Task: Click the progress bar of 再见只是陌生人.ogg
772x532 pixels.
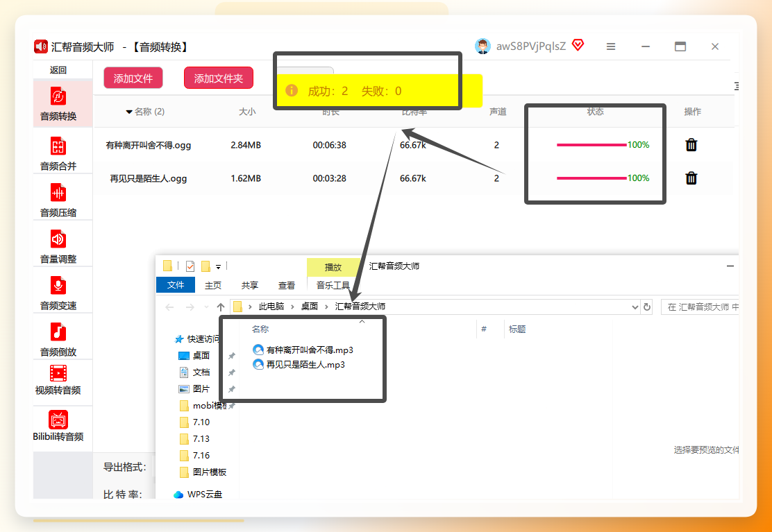Action: tap(591, 178)
